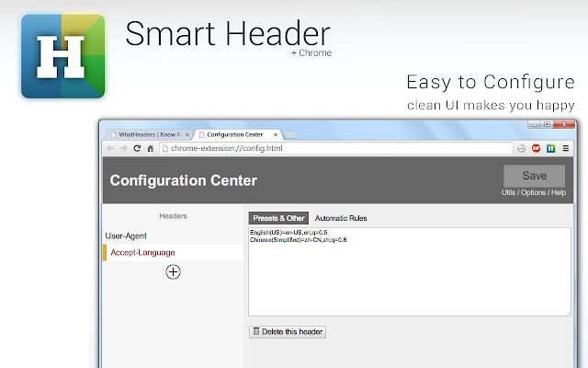Reload the page with refresh icon
588x368 pixels.
click(x=137, y=148)
